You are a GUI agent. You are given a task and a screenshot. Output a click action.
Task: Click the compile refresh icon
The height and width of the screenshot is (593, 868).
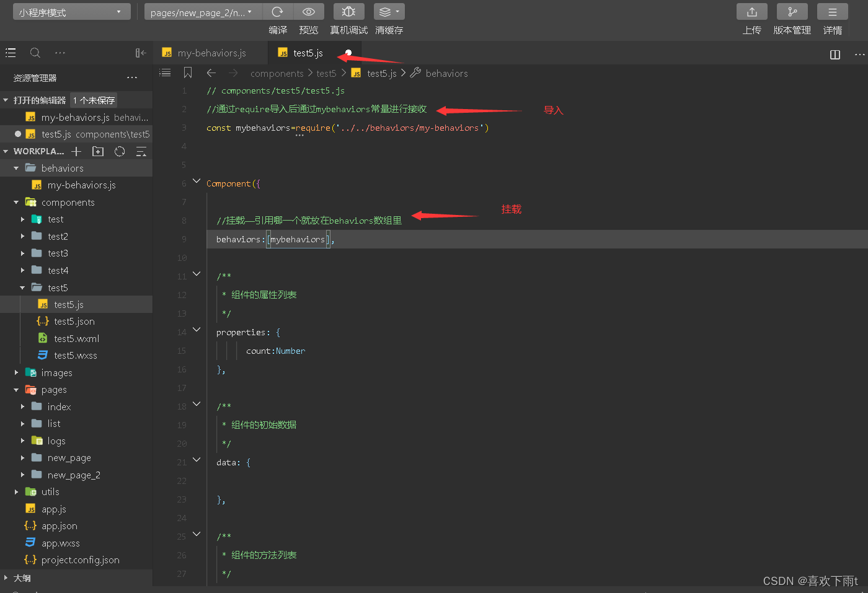[x=277, y=12]
